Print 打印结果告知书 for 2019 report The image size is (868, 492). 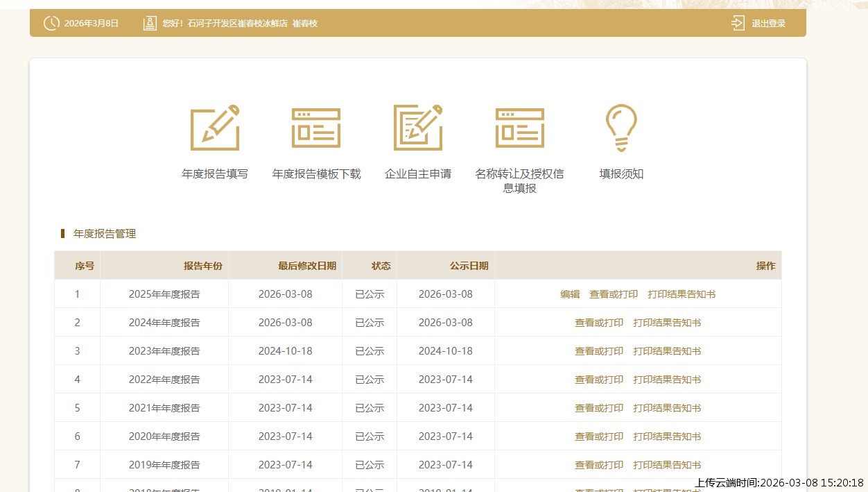[x=667, y=465]
